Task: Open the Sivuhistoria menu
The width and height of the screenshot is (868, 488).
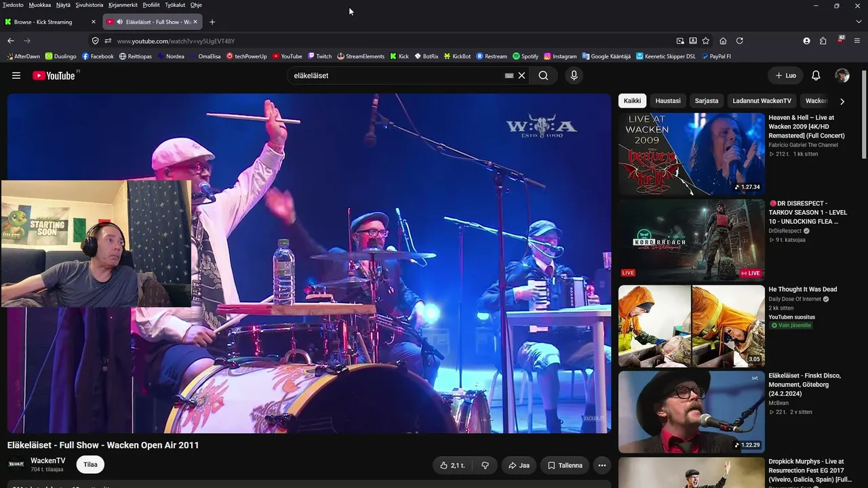Action: [90, 5]
